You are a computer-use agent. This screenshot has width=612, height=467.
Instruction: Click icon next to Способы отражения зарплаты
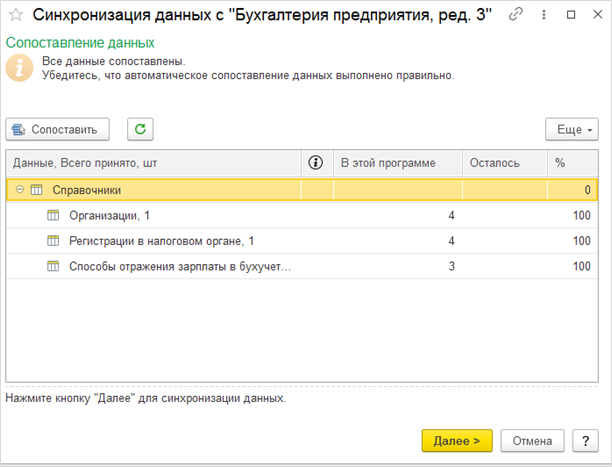coord(54,267)
